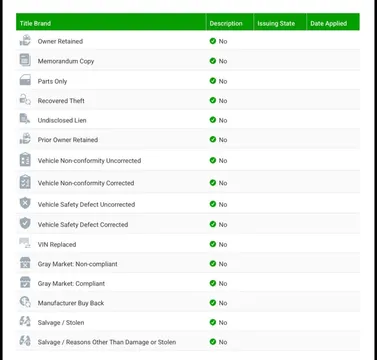The width and height of the screenshot is (377, 360).
Task: Select the Gray Market: Non-compliant label
Action: pos(78,264)
